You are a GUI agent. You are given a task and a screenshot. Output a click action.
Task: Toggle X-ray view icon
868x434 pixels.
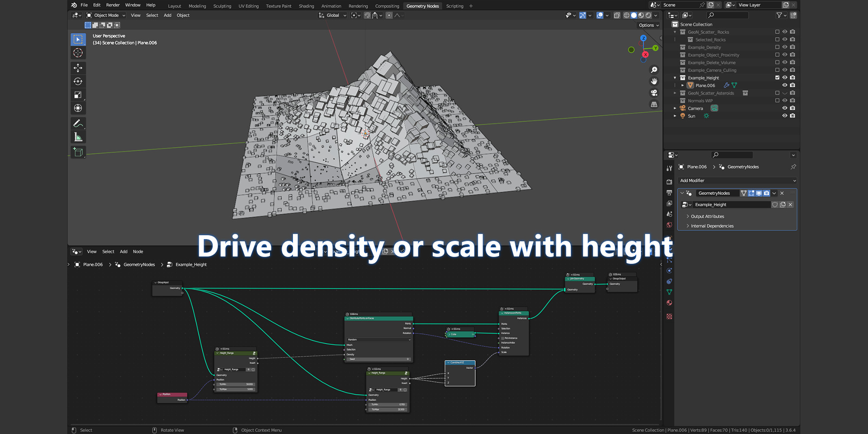pyautogui.click(x=617, y=15)
